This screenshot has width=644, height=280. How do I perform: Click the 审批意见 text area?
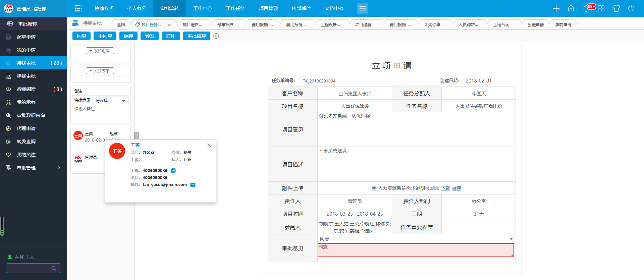(x=416, y=250)
